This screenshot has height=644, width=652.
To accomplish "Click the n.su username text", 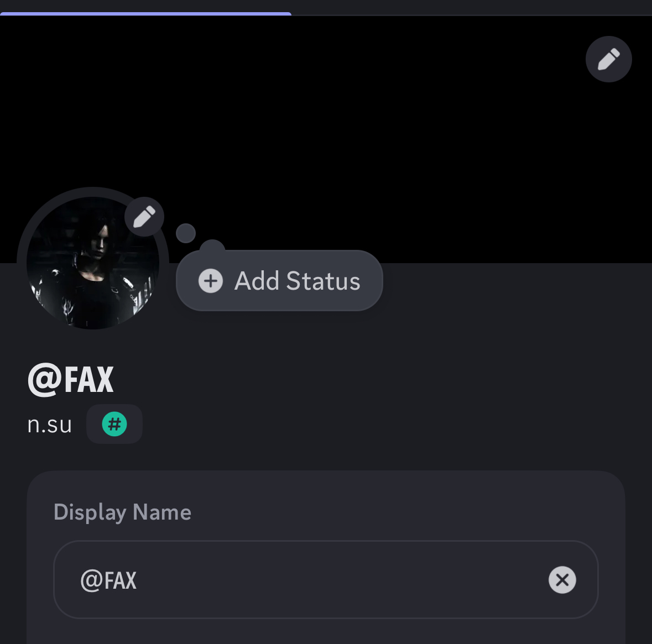I will tap(50, 425).
